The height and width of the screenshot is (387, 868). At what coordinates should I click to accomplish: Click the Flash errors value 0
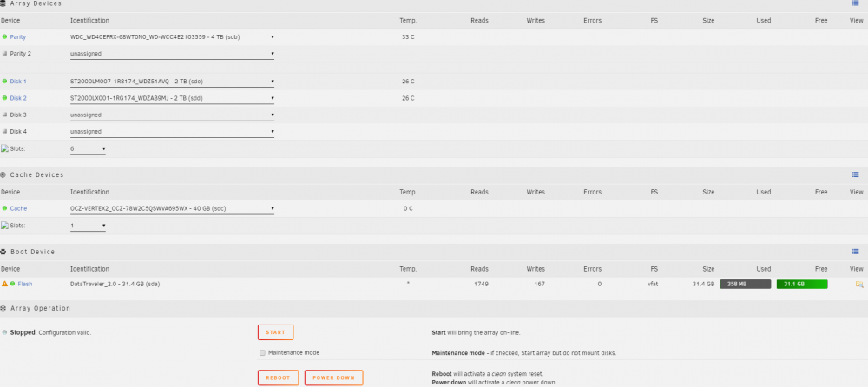(600, 284)
